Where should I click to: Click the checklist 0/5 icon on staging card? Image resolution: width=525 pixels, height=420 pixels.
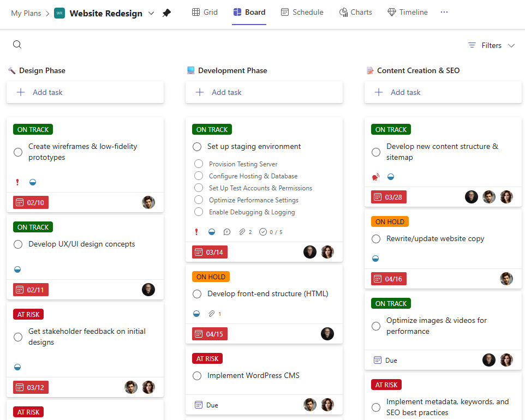pos(263,232)
